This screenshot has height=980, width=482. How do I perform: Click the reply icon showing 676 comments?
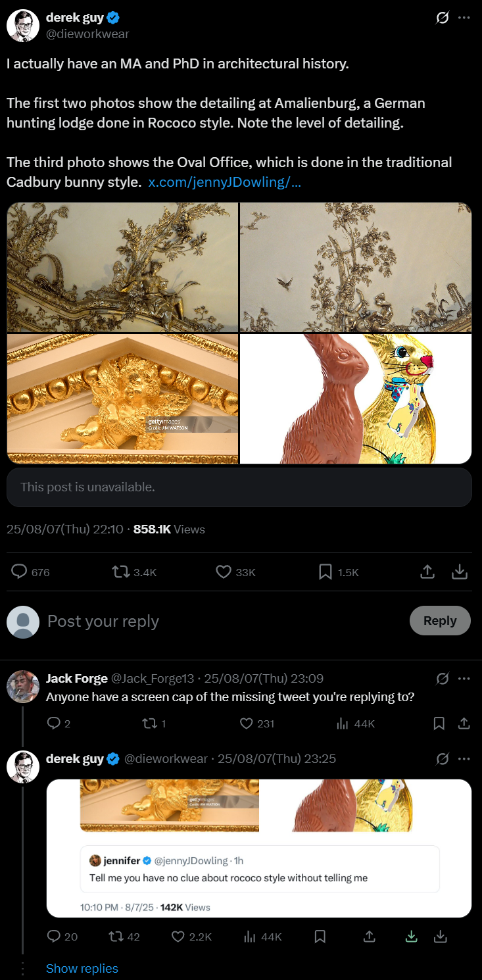pyautogui.click(x=20, y=572)
